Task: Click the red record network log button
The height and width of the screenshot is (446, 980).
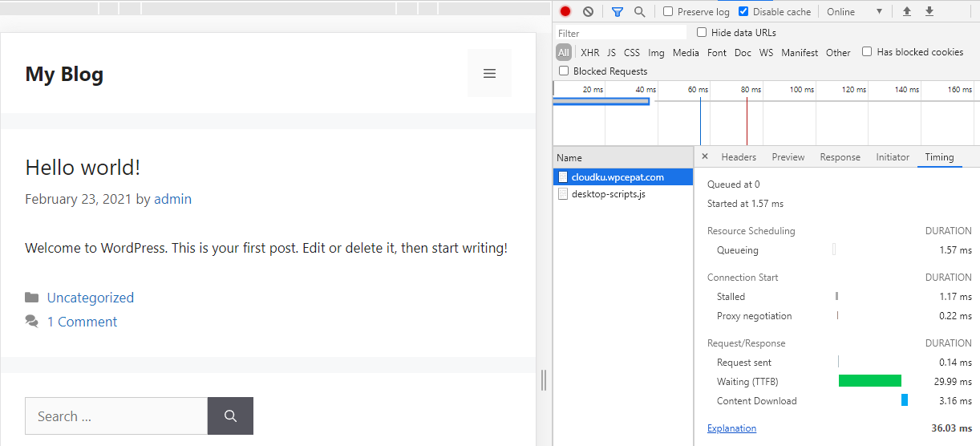Action: click(x=565, y=12)
